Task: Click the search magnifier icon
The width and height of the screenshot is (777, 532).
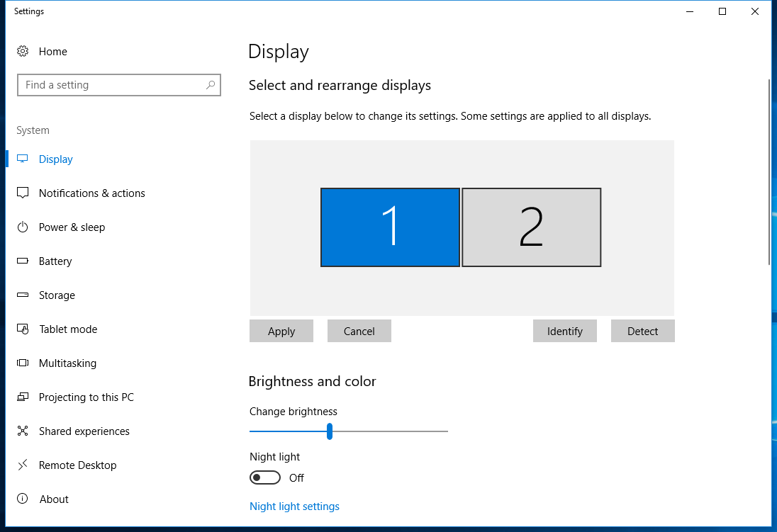Action: pos(211,85)
